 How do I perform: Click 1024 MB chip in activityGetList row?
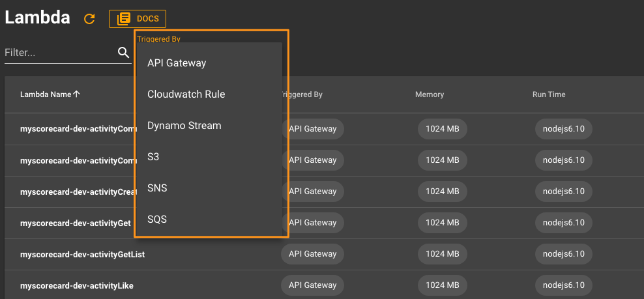(443, 254)
